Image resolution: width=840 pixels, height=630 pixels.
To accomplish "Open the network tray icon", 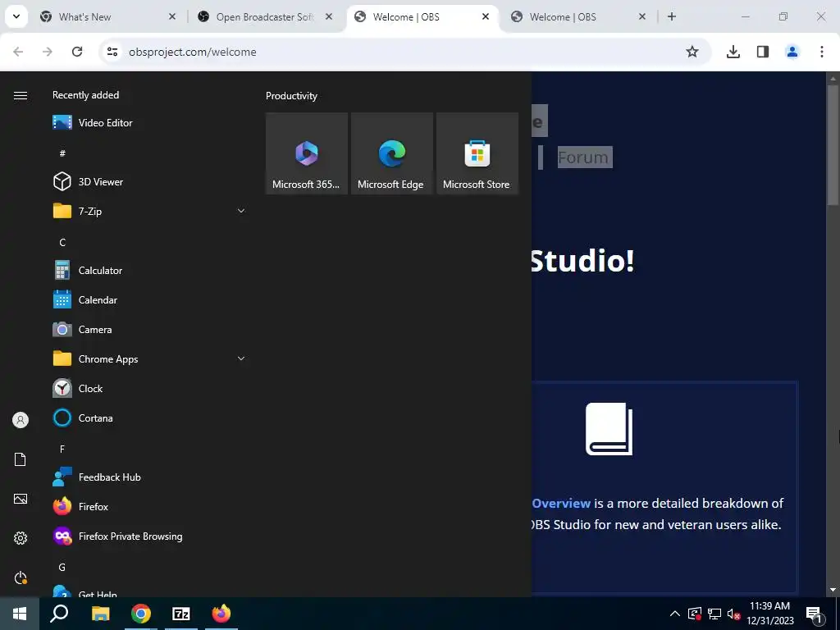I will tap(714, 614).
